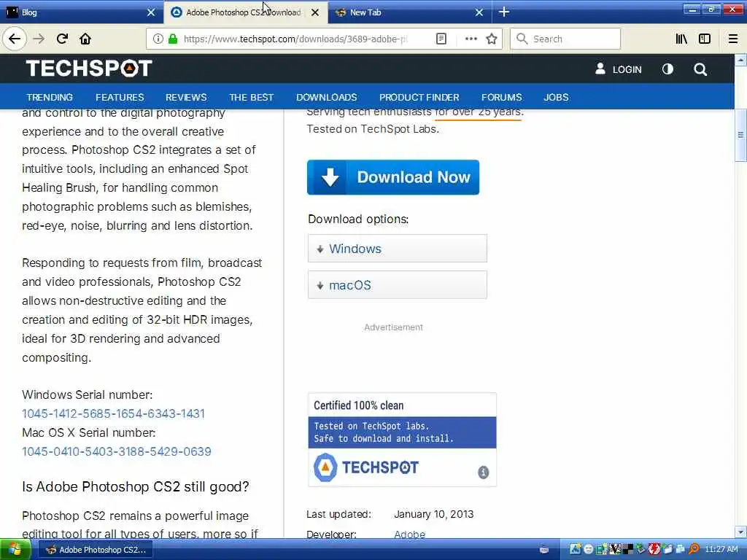This screenshot has height=560, width=747.
Task: Click the vertical scrollbar thumb
Action: 740,136
